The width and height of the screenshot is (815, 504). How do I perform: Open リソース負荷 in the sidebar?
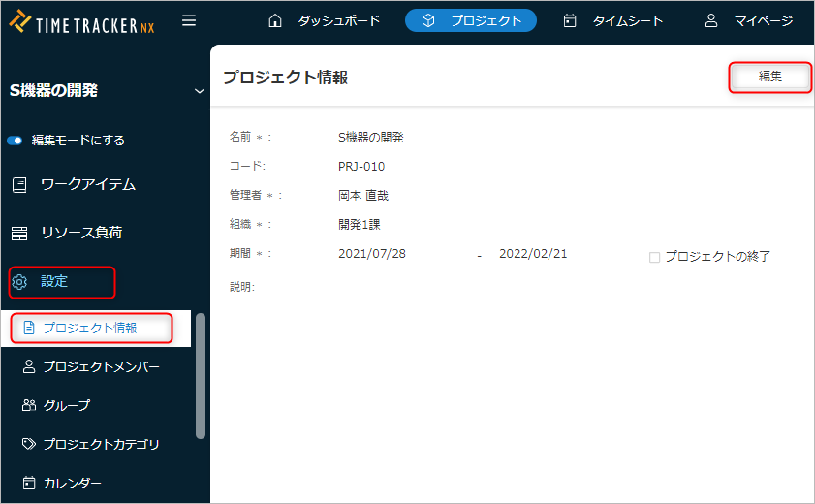(x=80, y=234)
